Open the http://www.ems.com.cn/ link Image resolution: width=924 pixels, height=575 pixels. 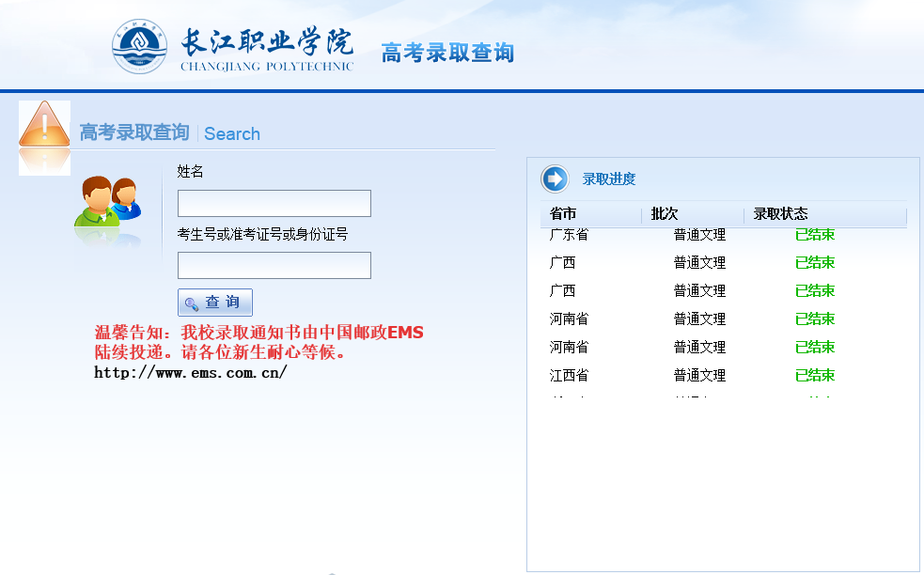[x=190, y=372]
